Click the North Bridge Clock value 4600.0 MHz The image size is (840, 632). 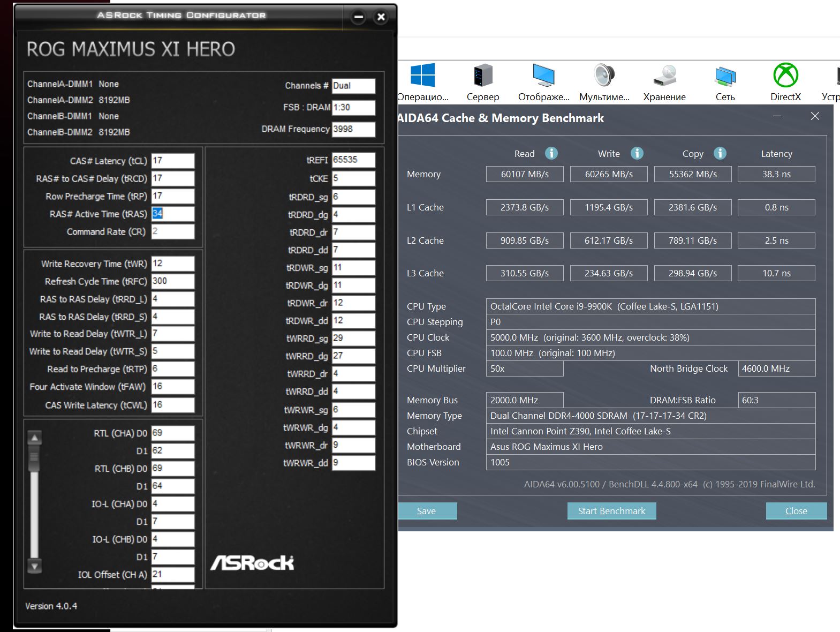pyautogui.click(x=776, y=368)
